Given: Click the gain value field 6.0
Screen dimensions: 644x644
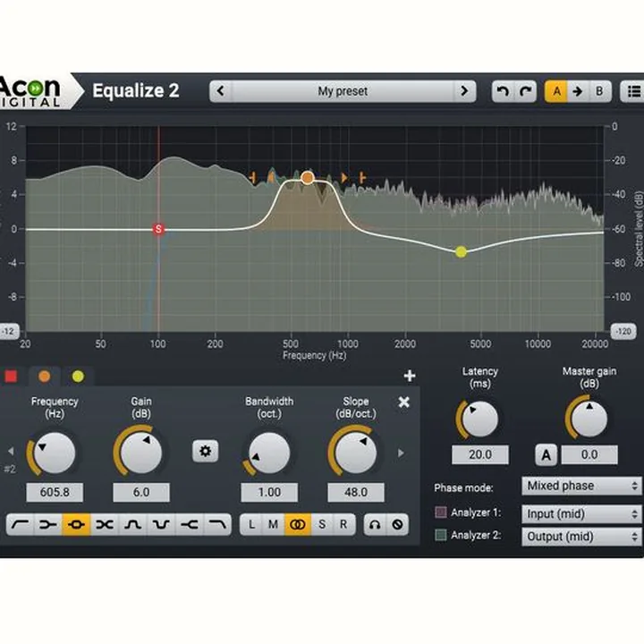Looking at the screenshot, I should tap(141, 492).
